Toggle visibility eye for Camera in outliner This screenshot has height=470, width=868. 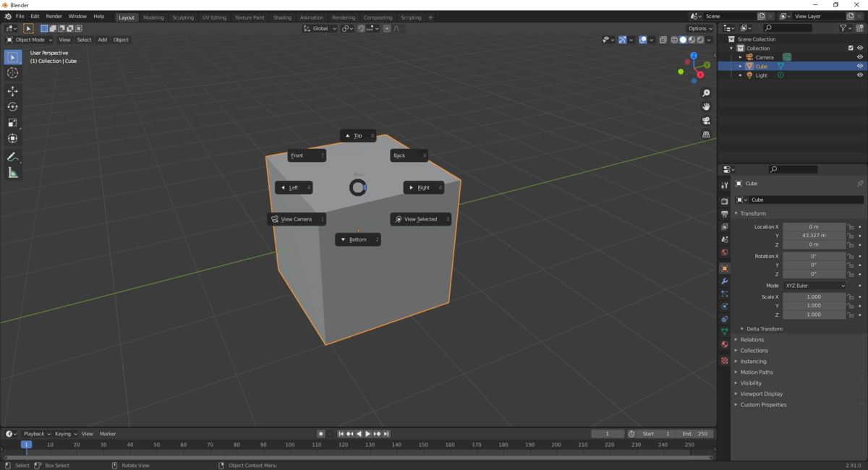point(860,57)
